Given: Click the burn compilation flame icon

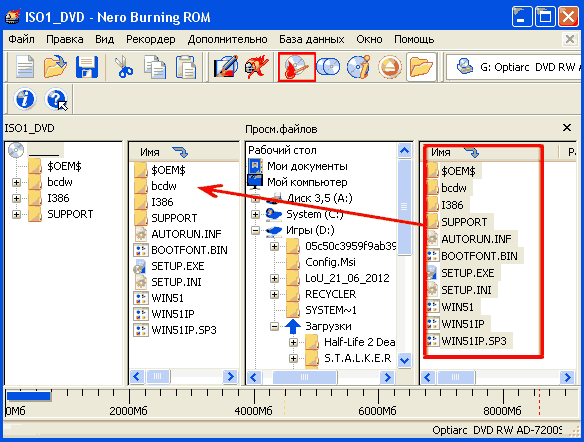Looking at the screenshot, I should pyautogui.click(x=256, y=67).
